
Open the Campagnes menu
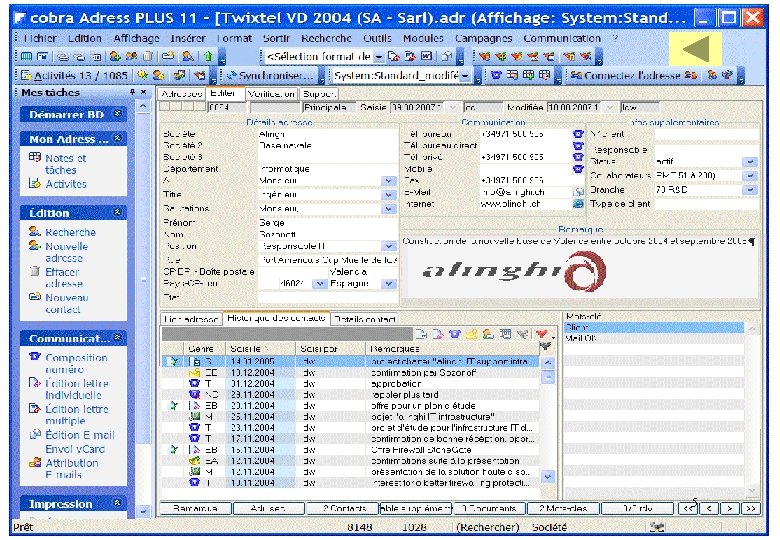(483, 38)
